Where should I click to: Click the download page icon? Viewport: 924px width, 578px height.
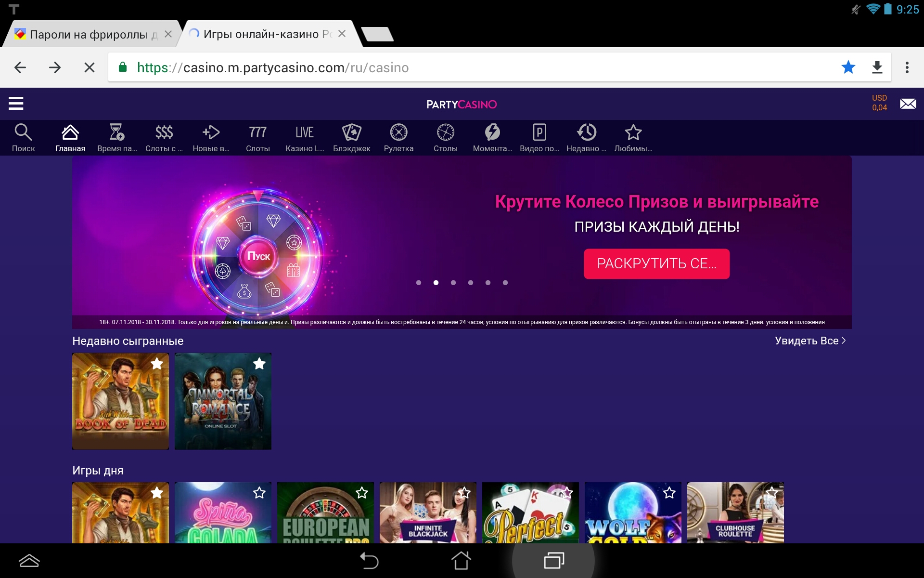[x=877, y=67]
